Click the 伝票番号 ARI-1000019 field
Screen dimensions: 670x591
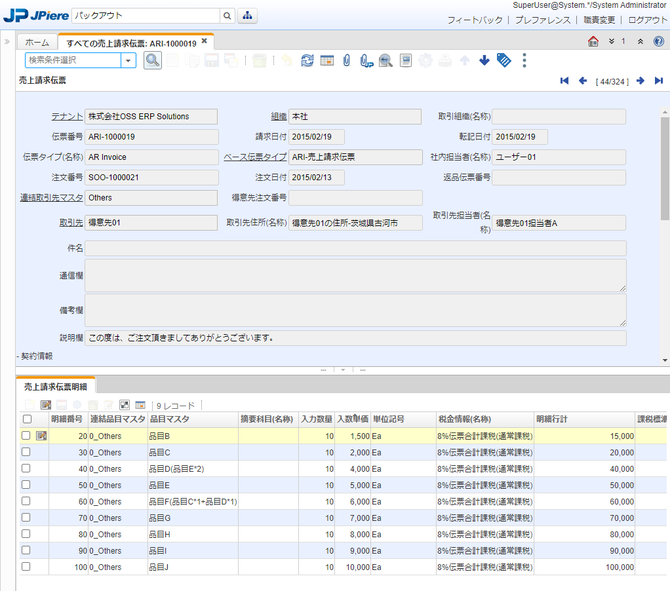tap(151, 137)
